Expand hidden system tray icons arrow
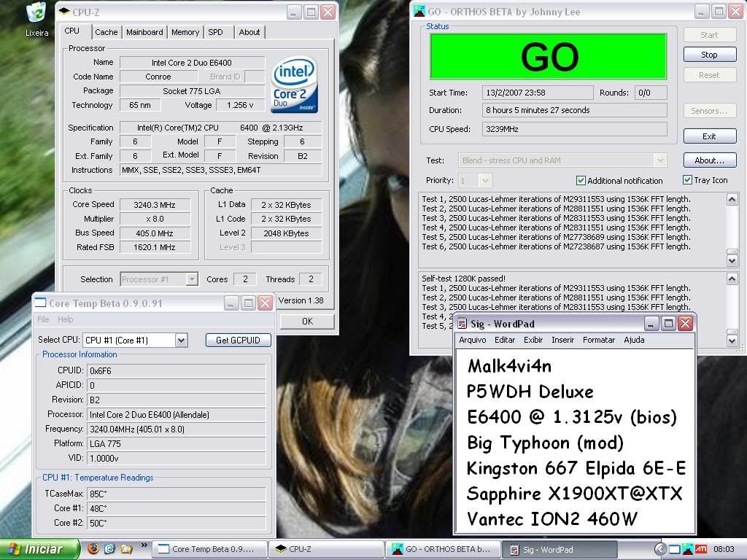 (x=659, y=549)
